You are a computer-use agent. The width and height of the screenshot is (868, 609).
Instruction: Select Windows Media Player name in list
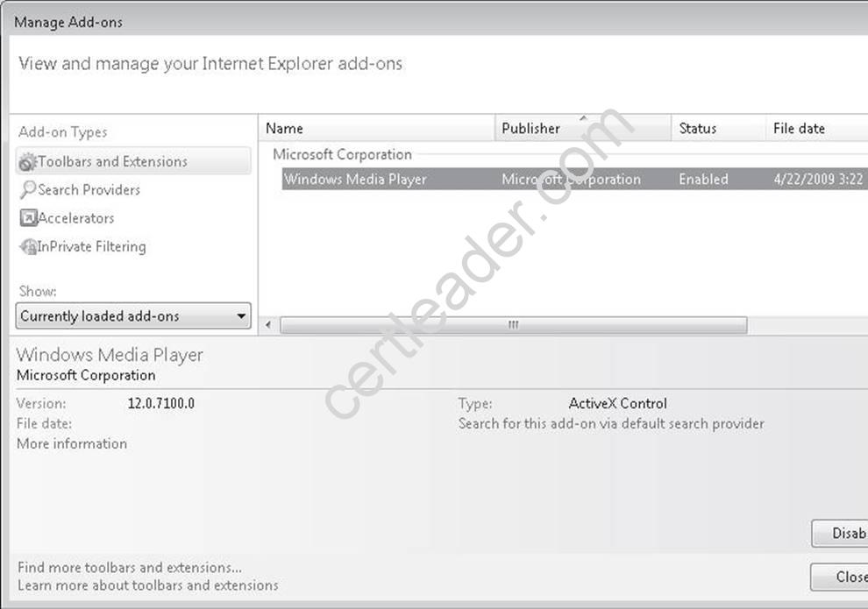click(x=355, y=180)
